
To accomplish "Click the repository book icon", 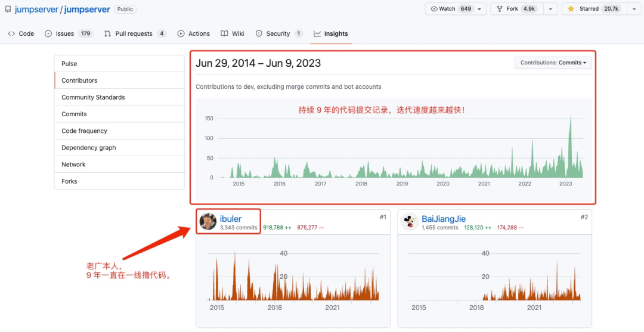I will click(8, 9).
